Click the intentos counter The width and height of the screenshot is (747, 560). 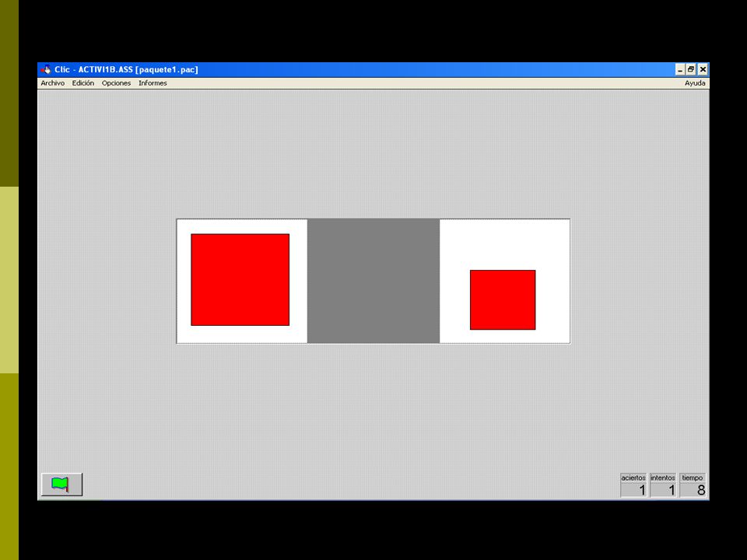pyautogui.click(x=663, y=485)
